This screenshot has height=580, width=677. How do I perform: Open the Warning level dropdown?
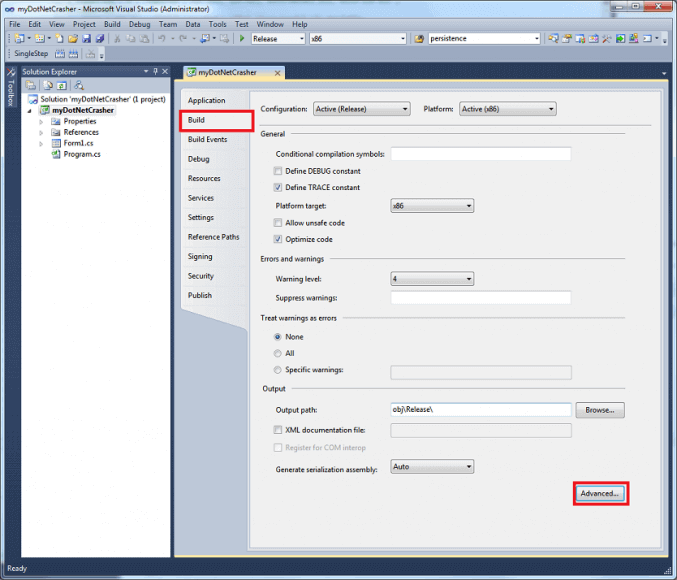click(x=431, y=279)
